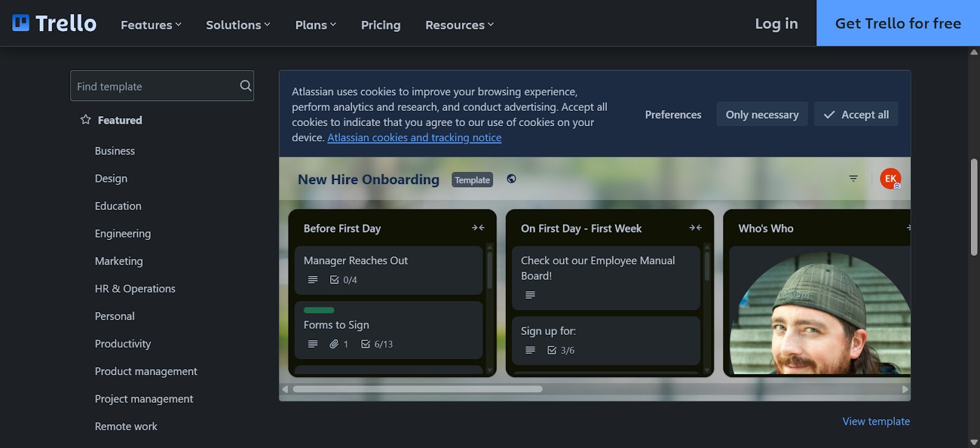
Task: Select the Productivity category
Action: tap(123, 343)
